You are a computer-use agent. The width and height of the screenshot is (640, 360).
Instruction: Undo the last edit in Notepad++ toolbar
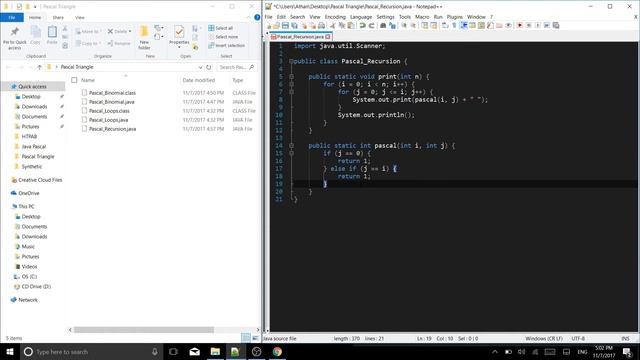[x=362, y=25]
